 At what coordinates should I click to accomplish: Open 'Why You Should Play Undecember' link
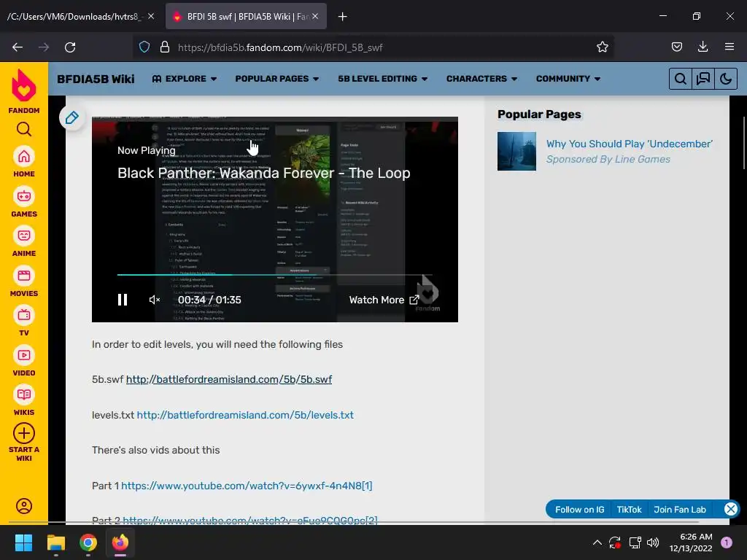(x=630, y=144)
